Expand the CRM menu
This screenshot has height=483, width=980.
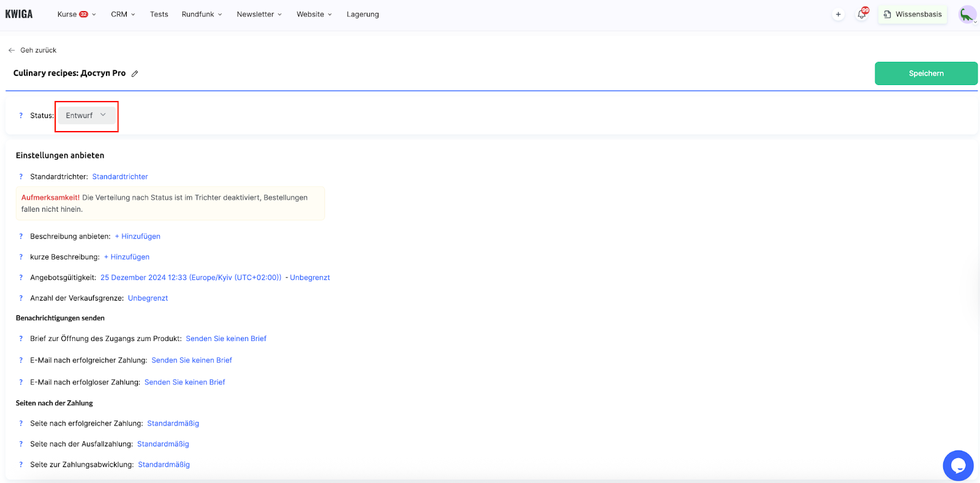pos(123,14)
